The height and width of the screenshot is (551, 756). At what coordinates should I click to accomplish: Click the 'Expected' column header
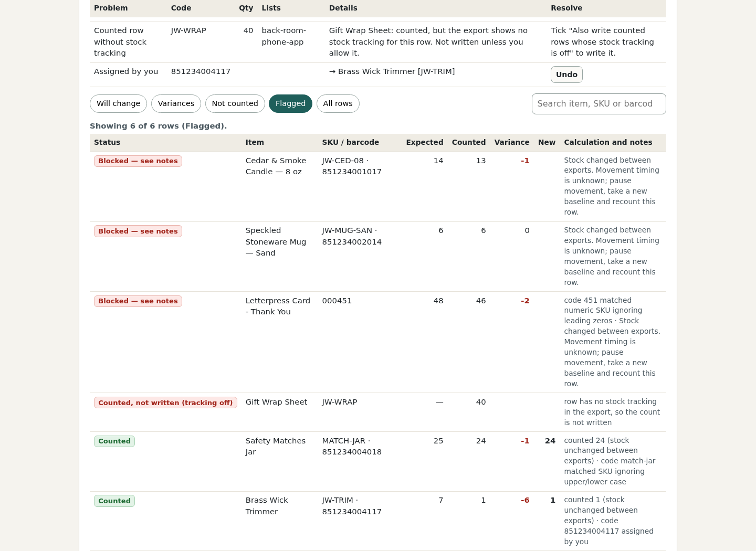coord(425,143)
